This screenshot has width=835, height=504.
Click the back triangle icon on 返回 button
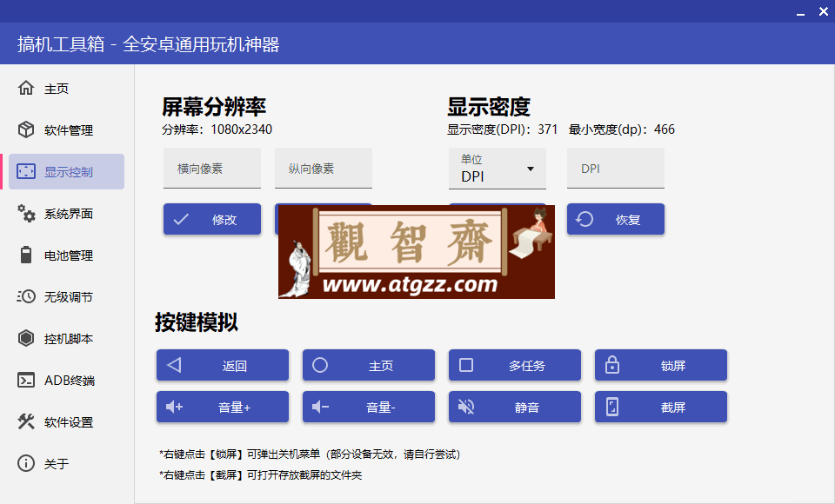pyautogui.click(x=174, y=365)
